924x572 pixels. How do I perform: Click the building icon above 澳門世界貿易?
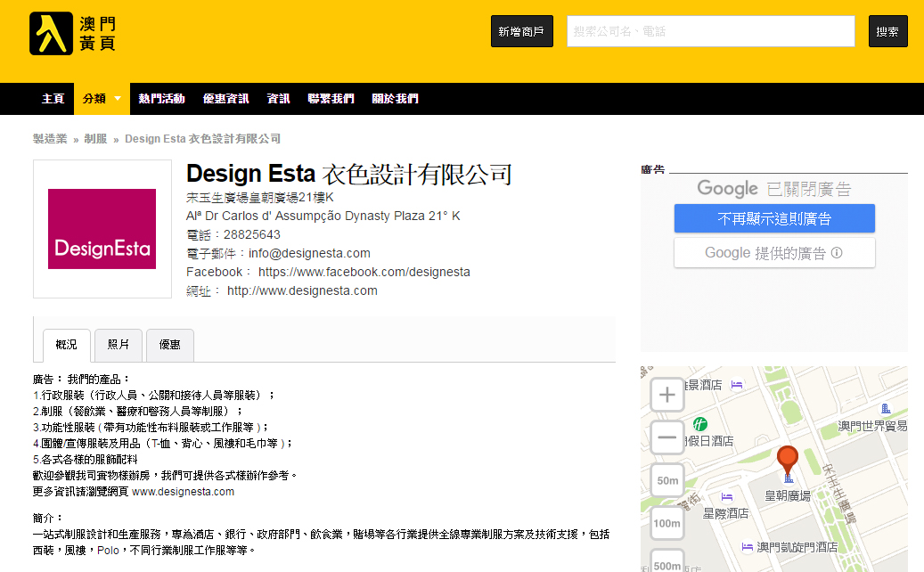pyautogui.click(x=886, y=408)
